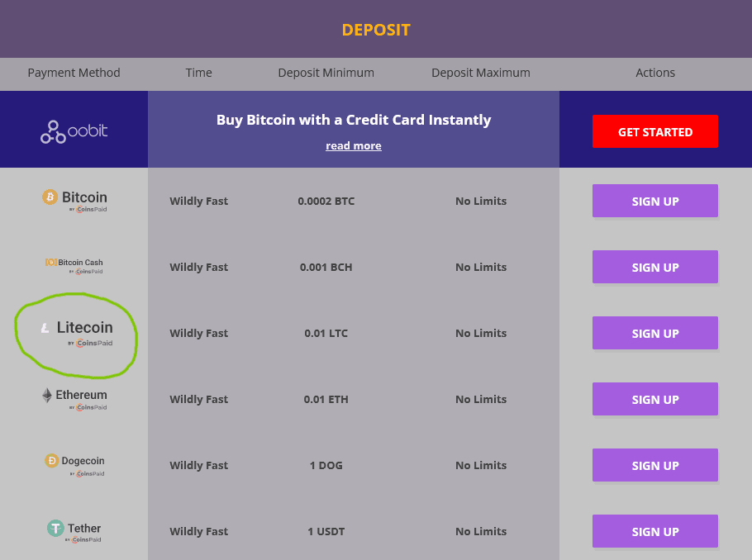Click SIGN UP in the Dogecoin row
The height and width of the screenshot is (560, 752).
point(655,466)
